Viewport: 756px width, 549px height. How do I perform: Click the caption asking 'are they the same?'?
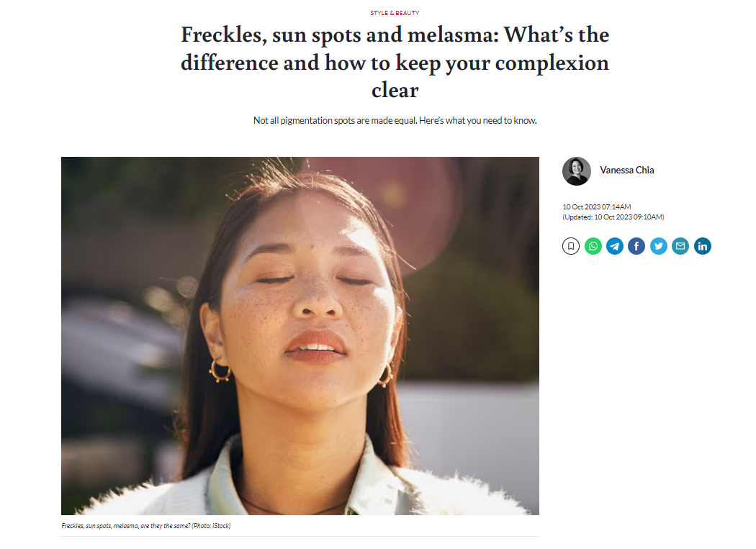coord(126,526)
